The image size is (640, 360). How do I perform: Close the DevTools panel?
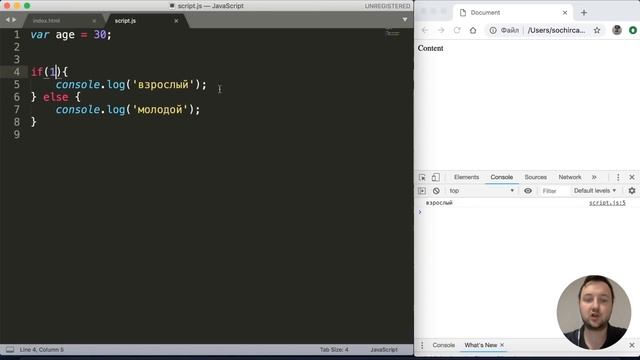(x=632, y=177)
